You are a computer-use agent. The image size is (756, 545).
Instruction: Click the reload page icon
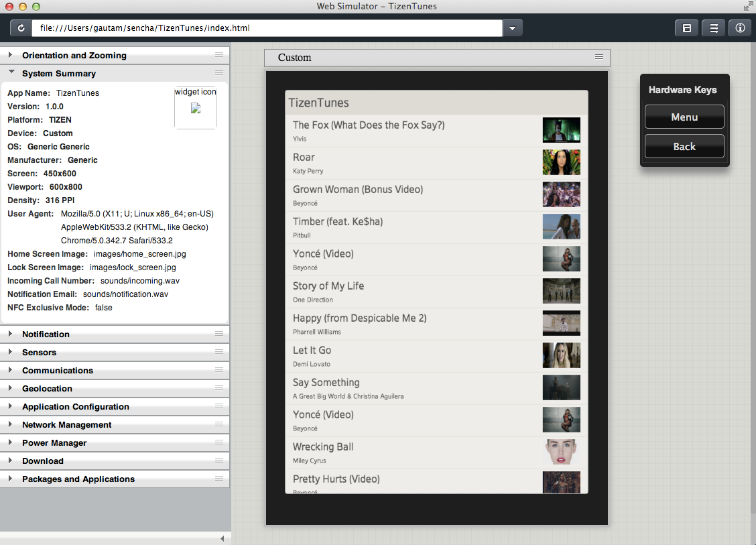click(x=21, y=28)
